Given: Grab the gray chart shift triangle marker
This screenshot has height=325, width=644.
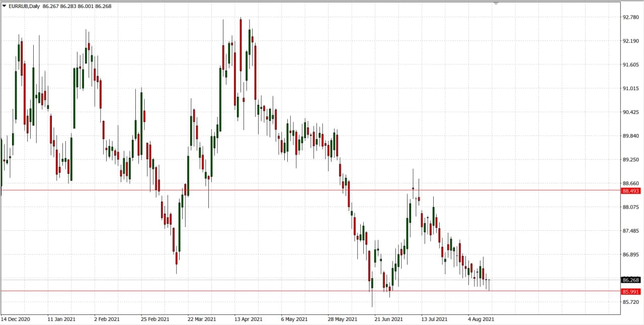Looking at the screenshot, I should tap(497, 4).
